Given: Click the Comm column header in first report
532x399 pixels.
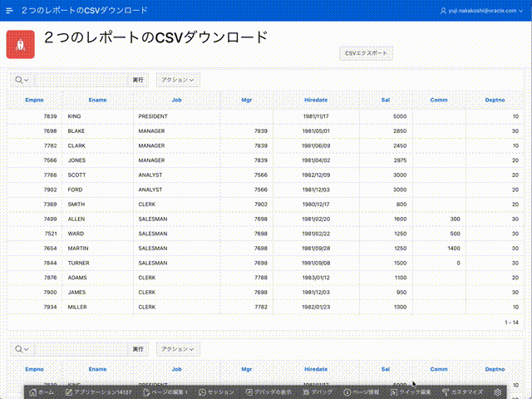Looking at the screenshot, I should (439, 100).
